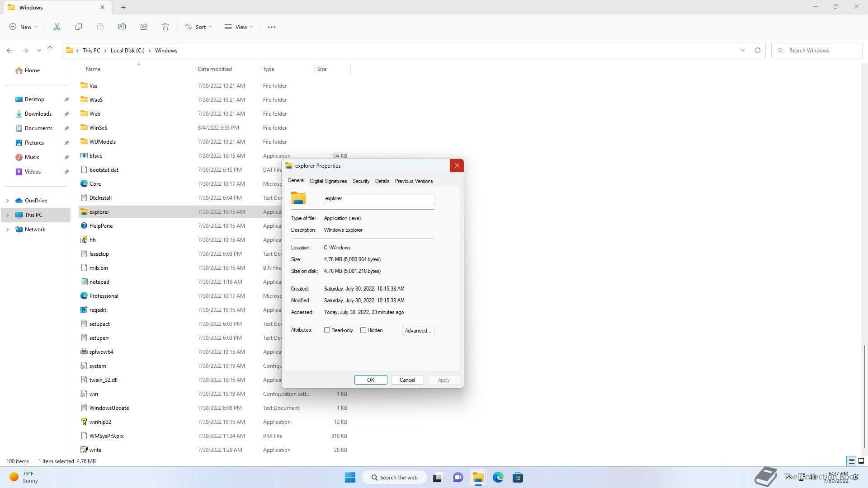This screenshot has height=488, width=868.
Task: Open a new tab with plus button
Action: (123, 7)
